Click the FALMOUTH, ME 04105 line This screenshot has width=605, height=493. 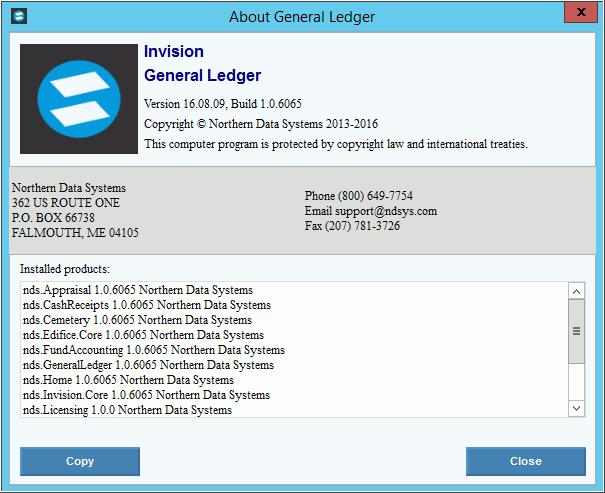click(x=75, y=233)
